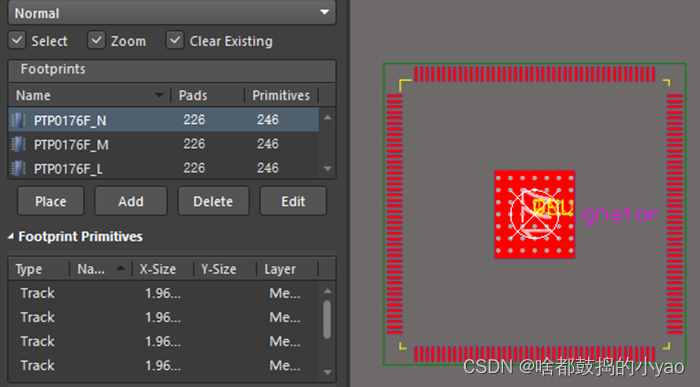700x387 pixels.
Task: Click the footprints list scroll-down arrow
Action: pyautogui.click(x=328, y=169)
